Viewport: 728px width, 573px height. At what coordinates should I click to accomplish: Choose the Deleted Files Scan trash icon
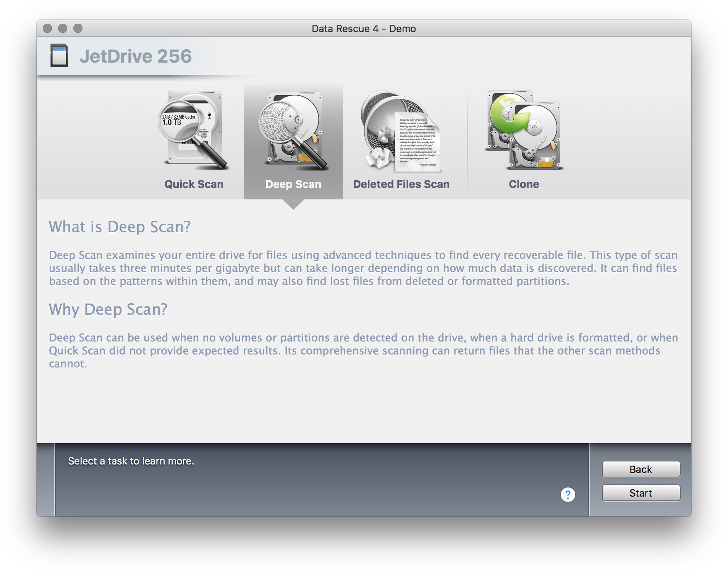[x=401, y=131]
